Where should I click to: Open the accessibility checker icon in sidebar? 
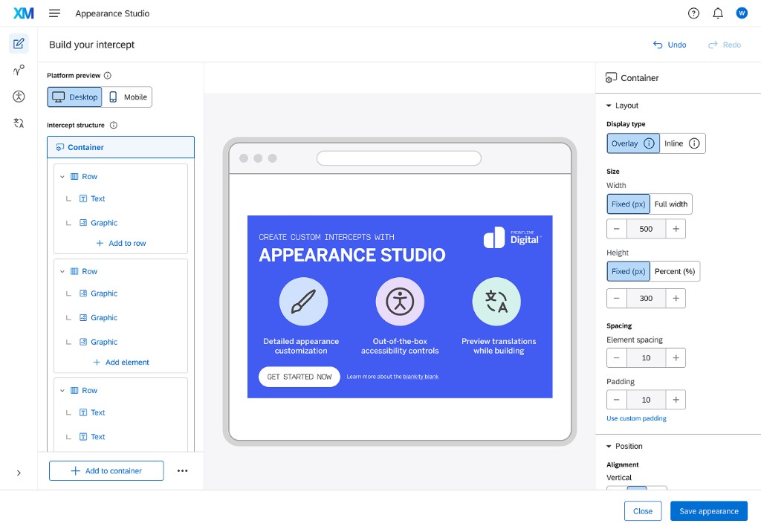[x=19, y=97]
